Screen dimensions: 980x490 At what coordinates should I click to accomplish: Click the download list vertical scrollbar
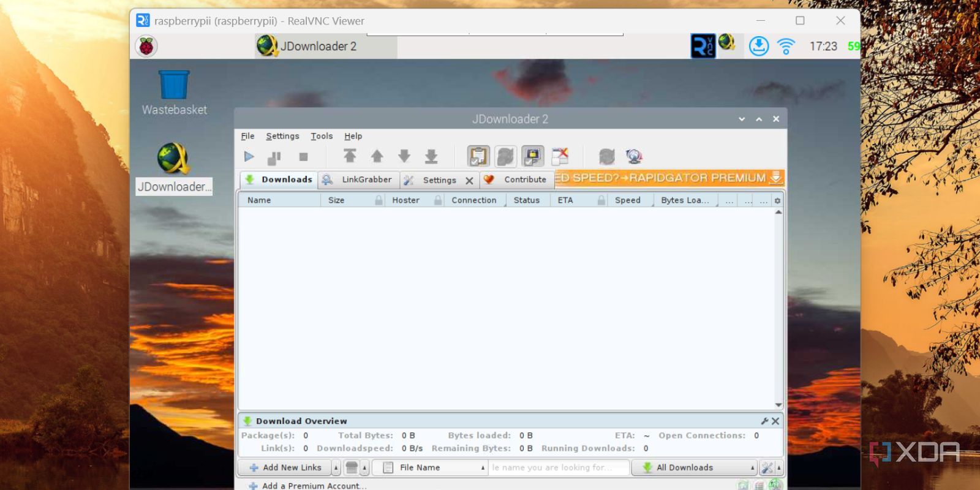coord(778,309)
